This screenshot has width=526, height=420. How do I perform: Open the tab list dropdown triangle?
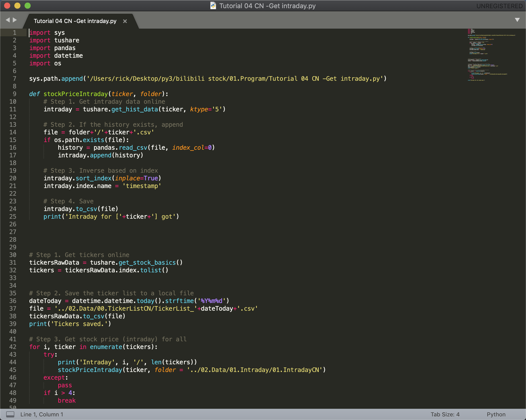[517, 20]
